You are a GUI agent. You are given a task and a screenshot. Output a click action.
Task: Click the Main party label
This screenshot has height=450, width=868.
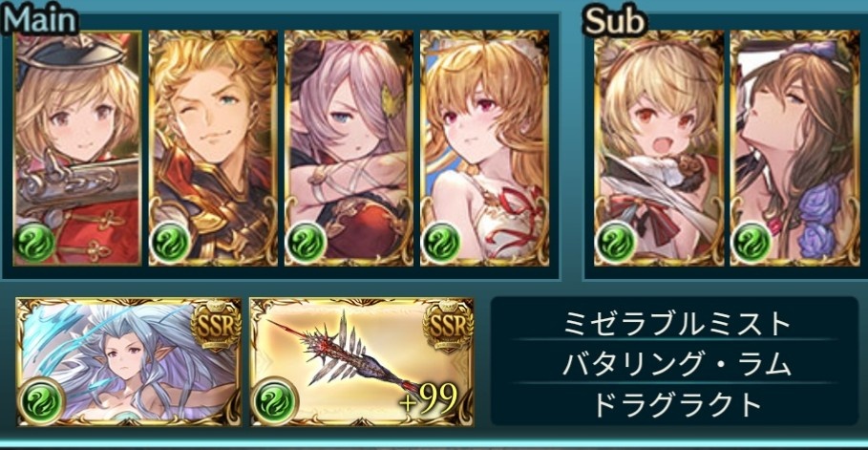click(x=38, y=20)
